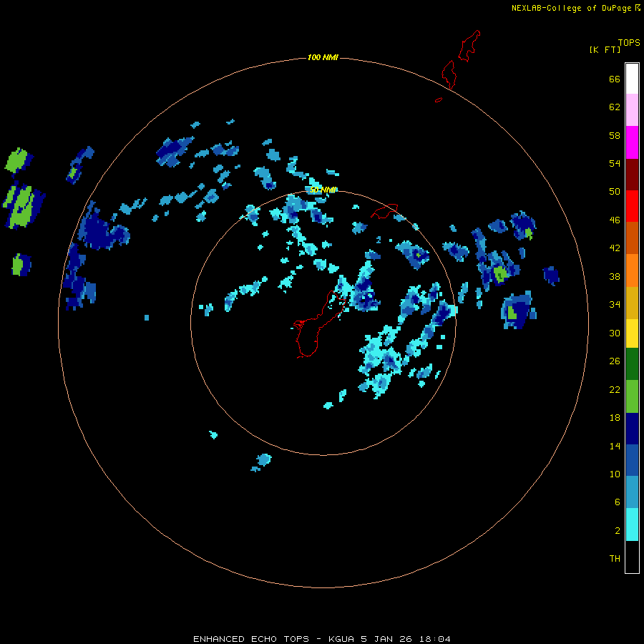
Task: Click the legend value "42"
Action: point(615,248)
